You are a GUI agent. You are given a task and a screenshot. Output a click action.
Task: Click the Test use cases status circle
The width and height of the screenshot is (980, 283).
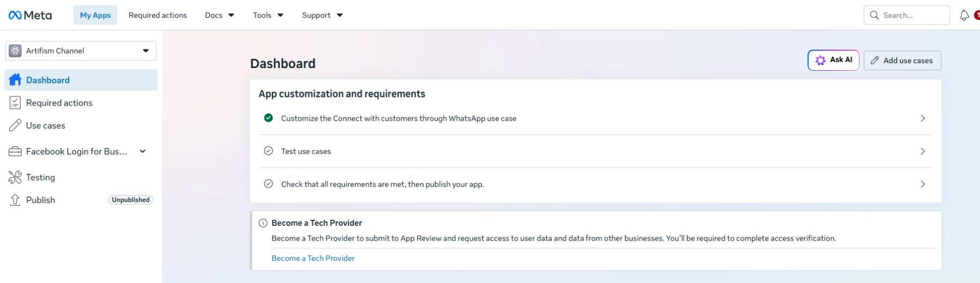click(268, 151)
